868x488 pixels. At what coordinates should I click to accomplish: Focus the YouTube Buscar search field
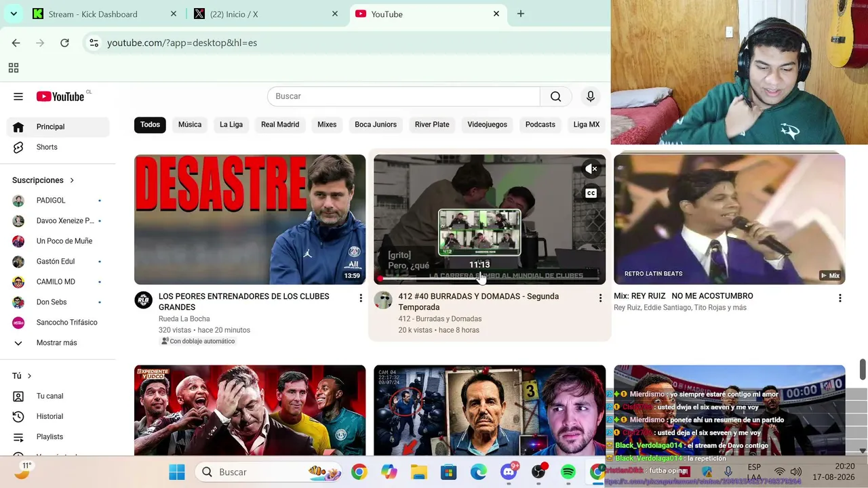(x=404, y=96)
